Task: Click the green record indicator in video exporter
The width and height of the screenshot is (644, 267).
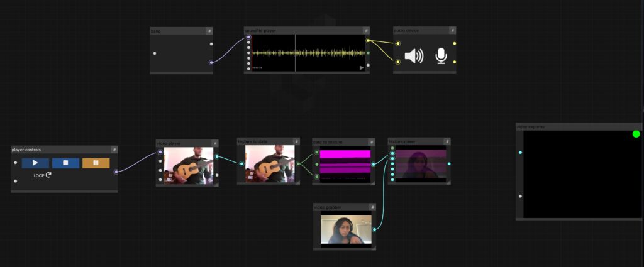Action: pyautogui.click(x=636, y=134)
